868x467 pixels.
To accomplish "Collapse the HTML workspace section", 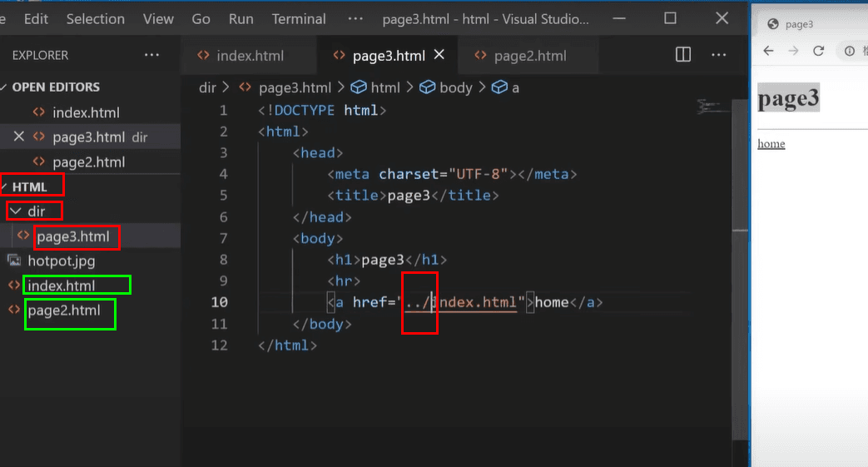I will tap(5, 186).
